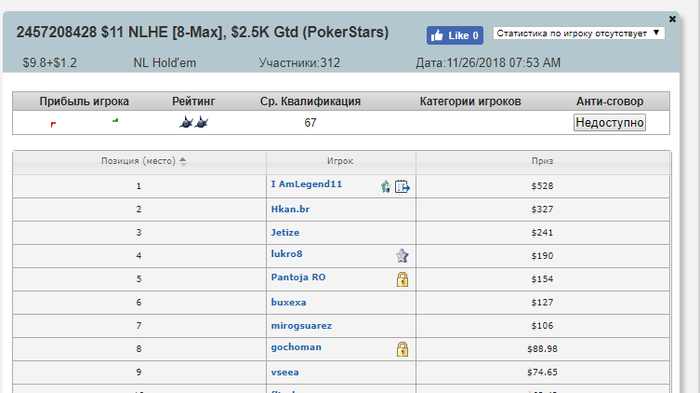Image resolution: width=700 pixels, height=393 pixels.
Task: Close the tournament details popup
Action: [x=672, y=19]
